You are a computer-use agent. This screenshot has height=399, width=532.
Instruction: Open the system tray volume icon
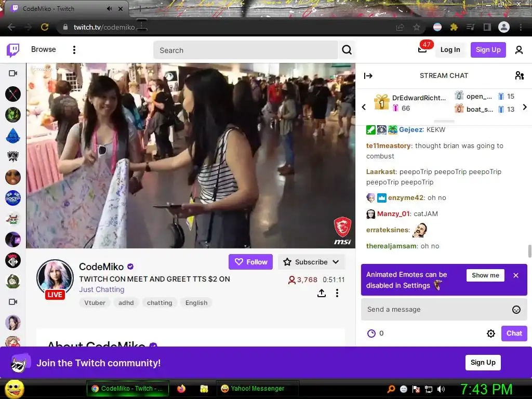coord(441,389)
